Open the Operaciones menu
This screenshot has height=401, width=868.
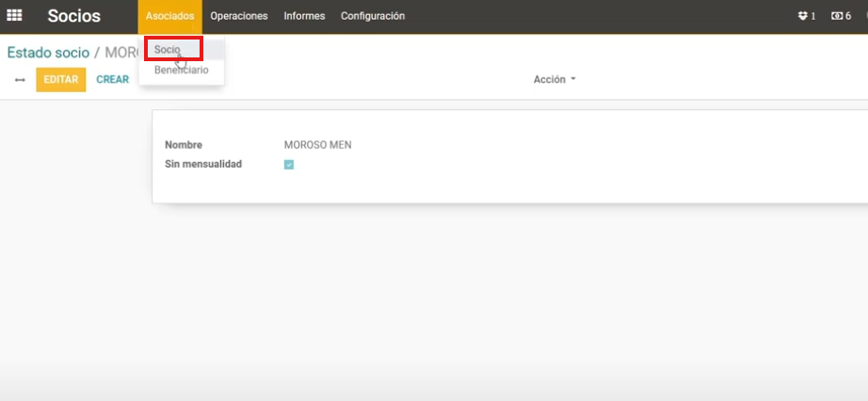click(x=239, y=16)
